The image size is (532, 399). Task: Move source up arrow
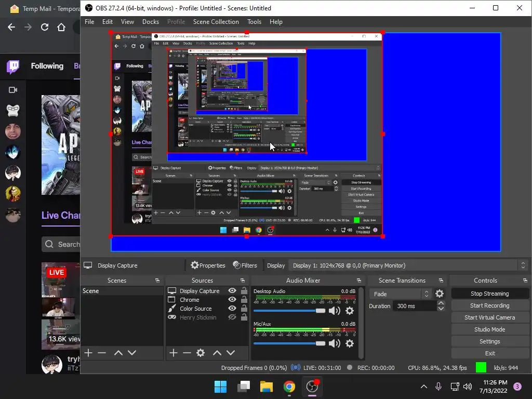[217, 353]
